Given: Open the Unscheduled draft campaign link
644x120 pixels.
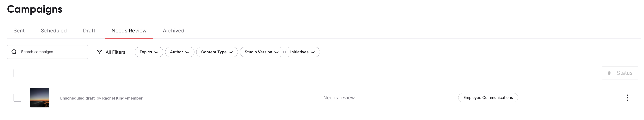Looking at the screenshot, I should [77, 98].
